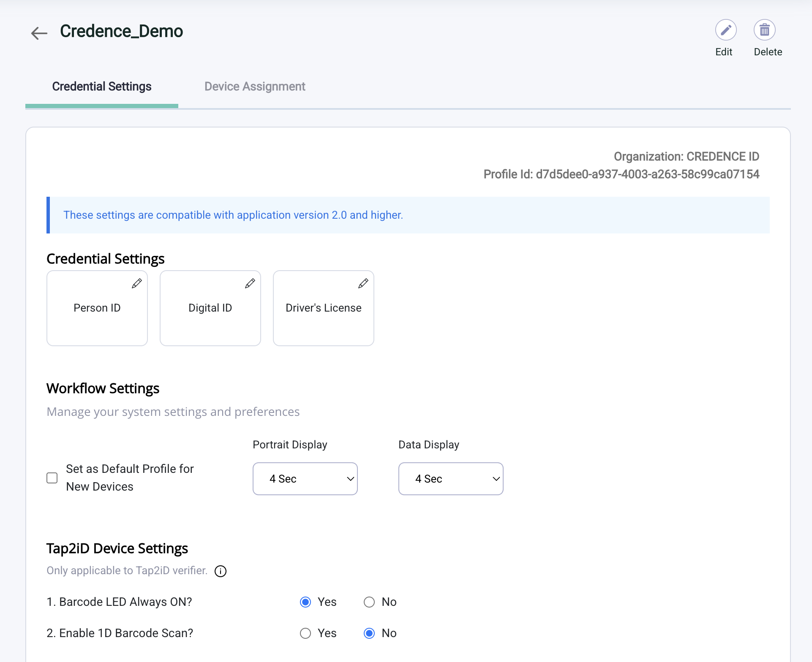Click the Tap2iD info icon
This screenshot has width=812, height=662.
(221, 571)
